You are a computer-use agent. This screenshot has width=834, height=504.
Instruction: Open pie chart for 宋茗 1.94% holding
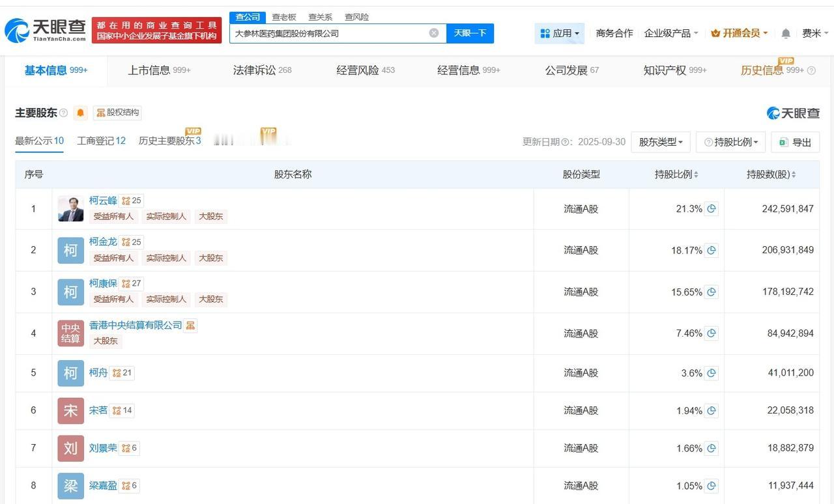pyautogui.click(x=712, y=411)
